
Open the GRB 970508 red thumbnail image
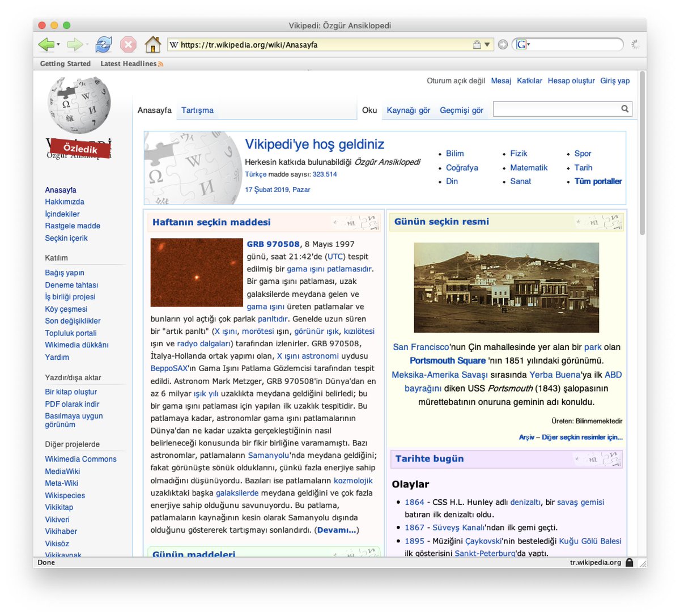(197, 273)
